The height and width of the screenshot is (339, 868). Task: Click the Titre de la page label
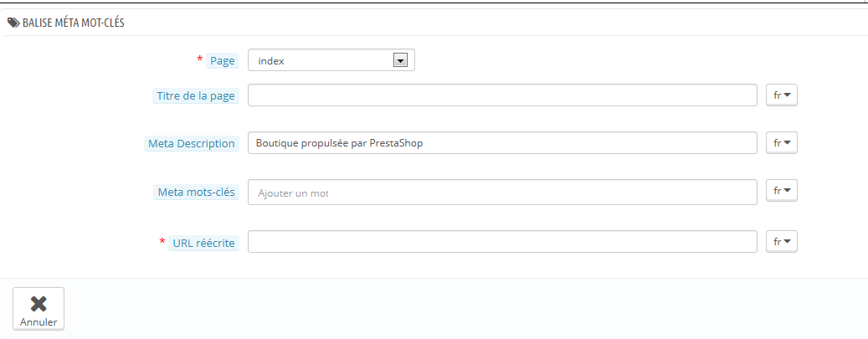coord(196,95)
